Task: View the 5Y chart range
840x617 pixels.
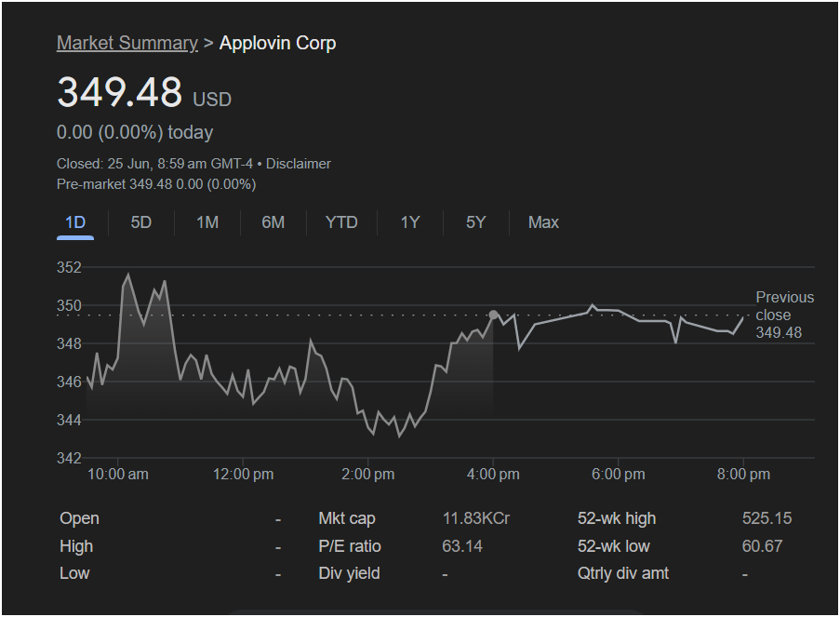Action: (x=475, y=222)
